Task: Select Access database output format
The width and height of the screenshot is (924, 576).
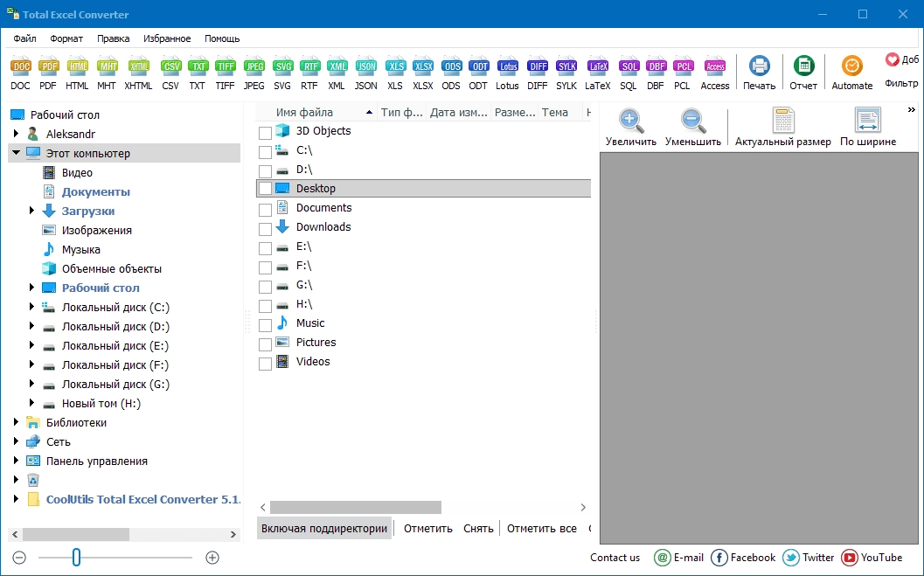Action: tap(715, 73)
